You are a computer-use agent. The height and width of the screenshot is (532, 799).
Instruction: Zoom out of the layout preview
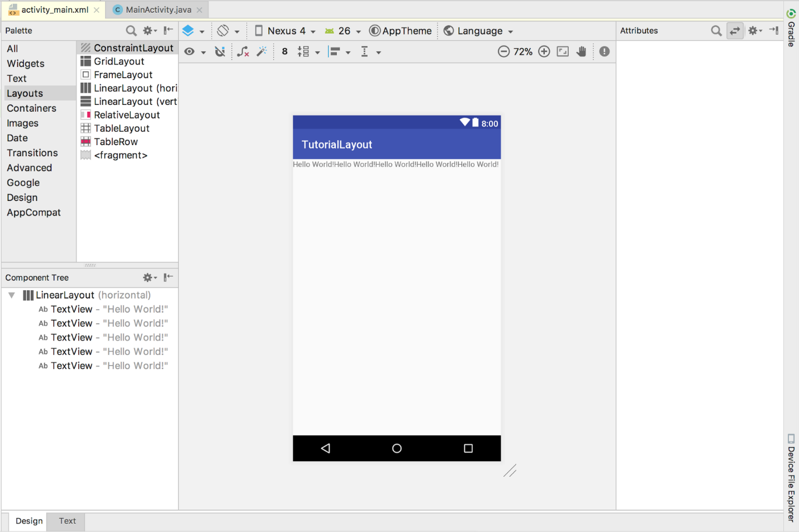[503, 51]
